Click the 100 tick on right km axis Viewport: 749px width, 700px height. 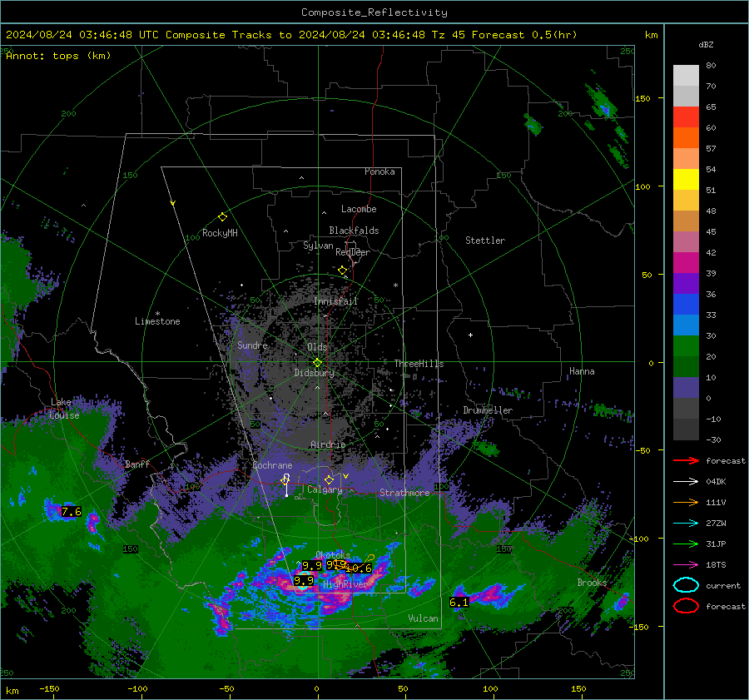tap(642, 186)
